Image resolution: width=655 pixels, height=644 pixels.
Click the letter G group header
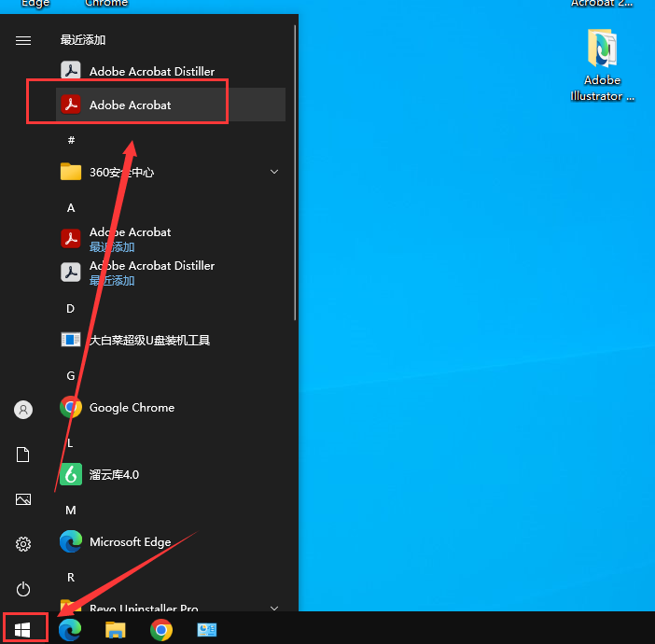click(70, 375)
